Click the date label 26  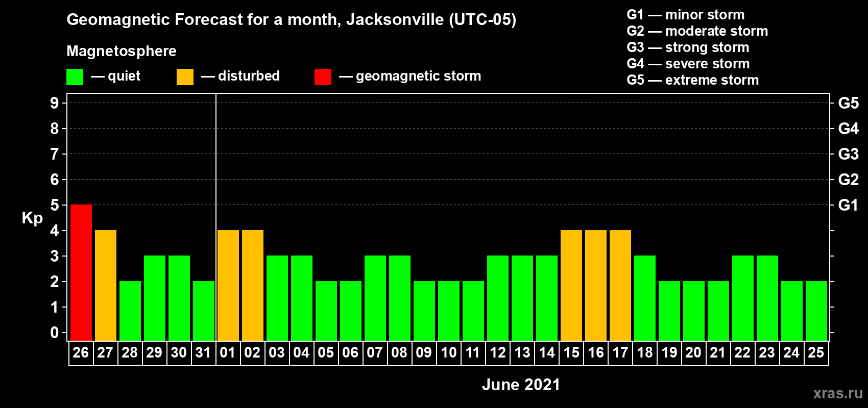(x=81, y=352)
